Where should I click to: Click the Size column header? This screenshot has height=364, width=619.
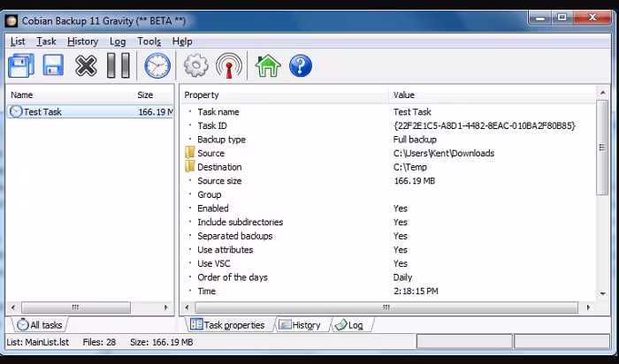click(x=153, y=95)
